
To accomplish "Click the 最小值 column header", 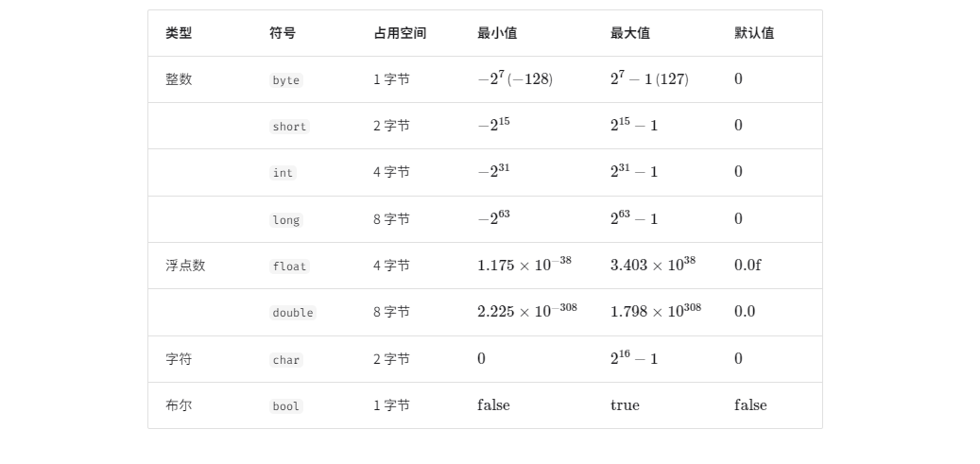I will [497, 33].
